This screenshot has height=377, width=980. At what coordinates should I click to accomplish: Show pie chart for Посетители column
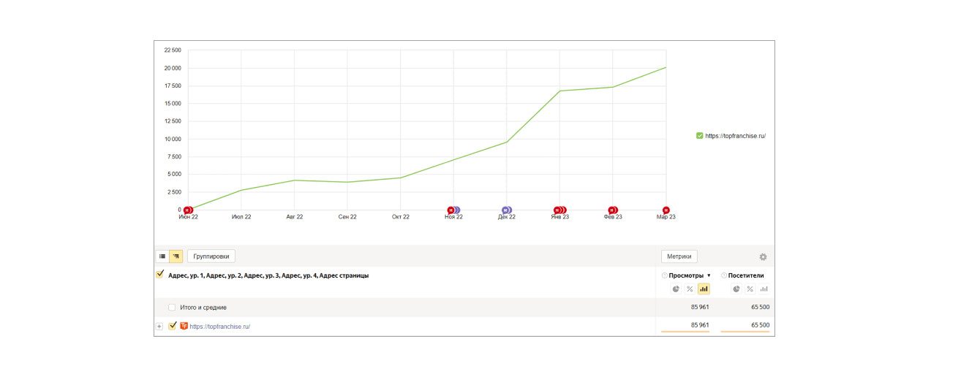click(x=736, y=289)
